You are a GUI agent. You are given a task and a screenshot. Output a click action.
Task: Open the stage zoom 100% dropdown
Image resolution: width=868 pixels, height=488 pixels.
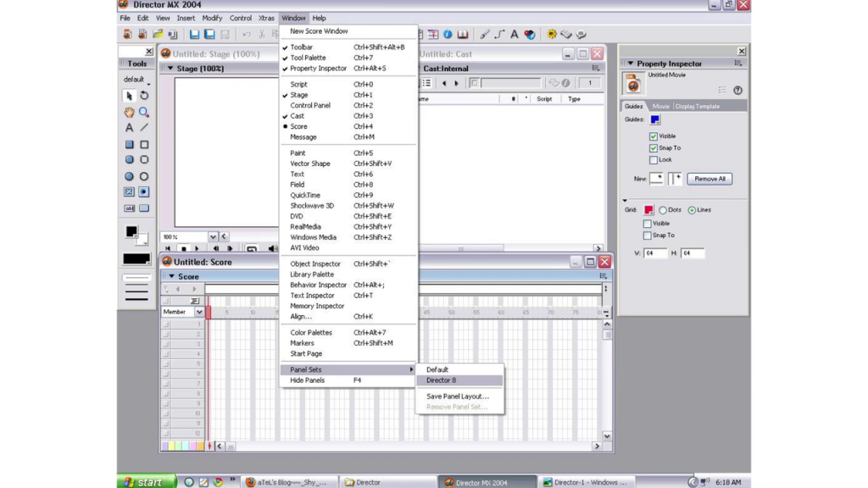point(213,237)
